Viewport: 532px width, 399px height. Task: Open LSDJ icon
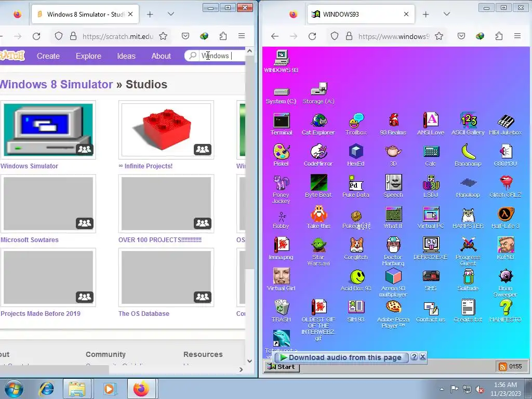pos(431,187)
